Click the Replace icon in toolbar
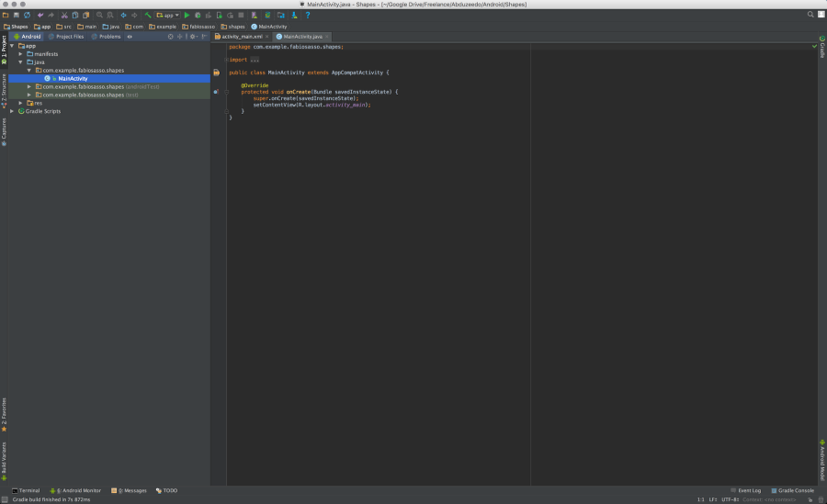This screenshot has width=827, height=504. pyautogui.click(x=110, y=16)
